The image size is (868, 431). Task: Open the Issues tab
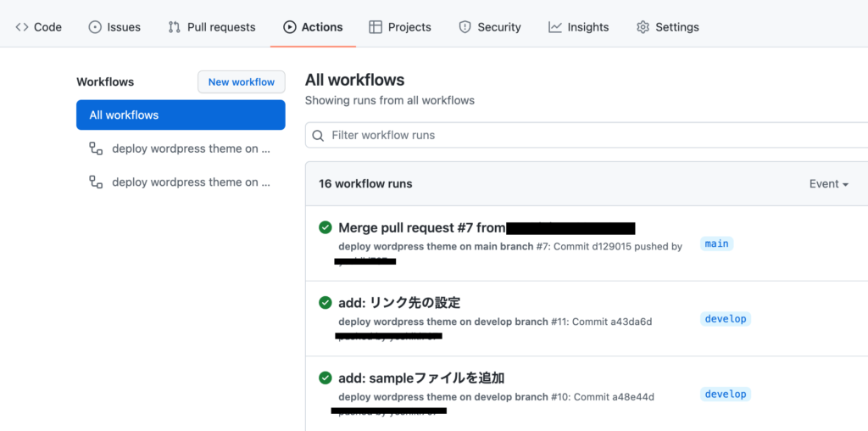[114, 27]
